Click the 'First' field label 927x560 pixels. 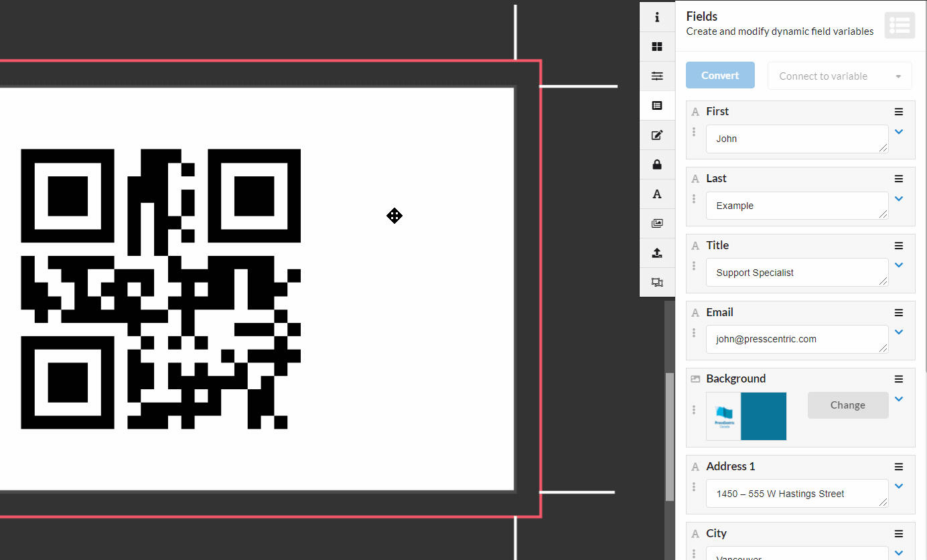[x=717, y=111]
